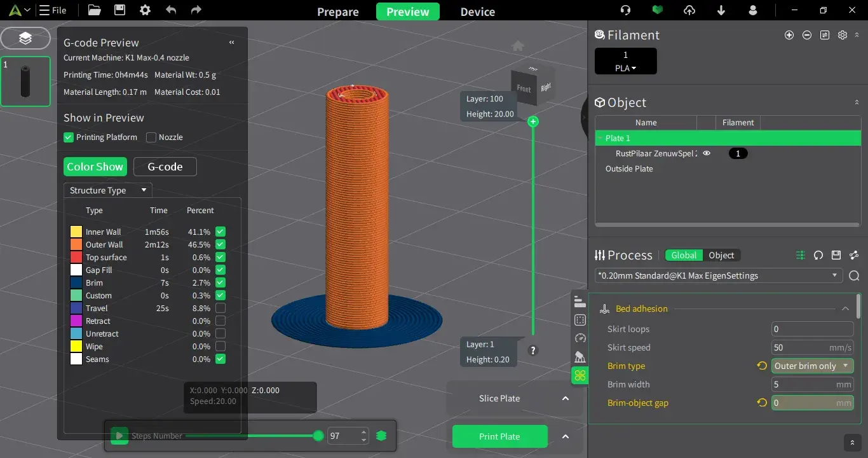Image resolution: width=868 pixels, height=458 pixels.
Task: Click the search icon beside process preset
Action: pyautogui.click(x=854, y=275)
